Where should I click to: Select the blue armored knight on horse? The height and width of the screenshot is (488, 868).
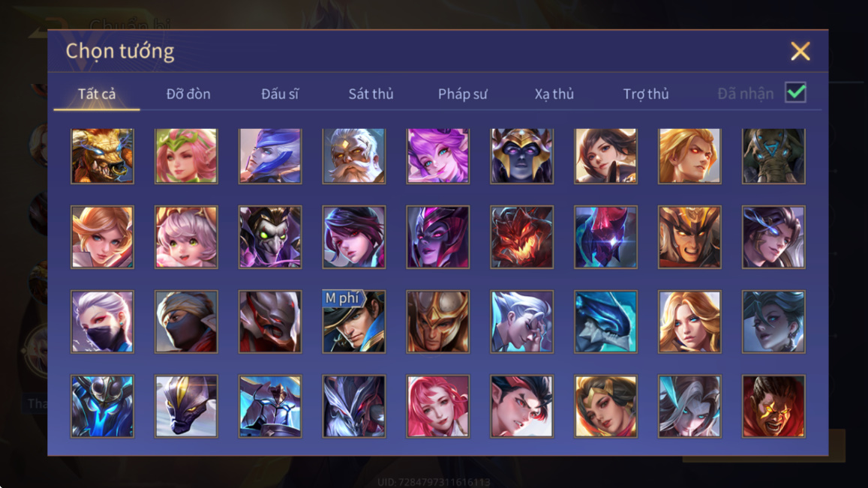pos(270,406)
